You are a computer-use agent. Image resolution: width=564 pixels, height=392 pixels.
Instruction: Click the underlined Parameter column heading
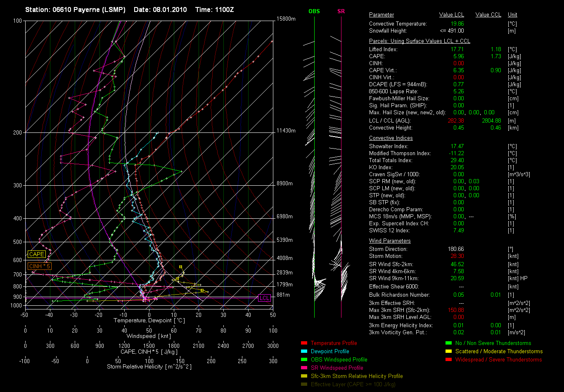[381, 15]
